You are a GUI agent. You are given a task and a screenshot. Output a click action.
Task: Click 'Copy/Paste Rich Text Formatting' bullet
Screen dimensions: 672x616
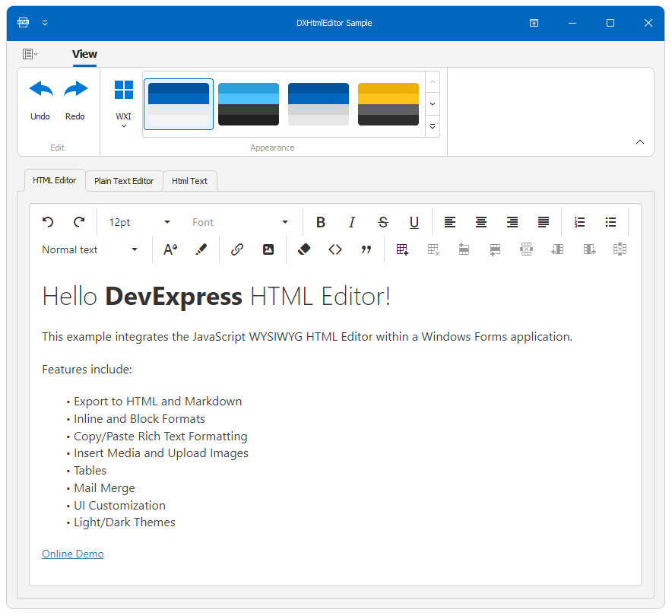(x=160, y=436)
